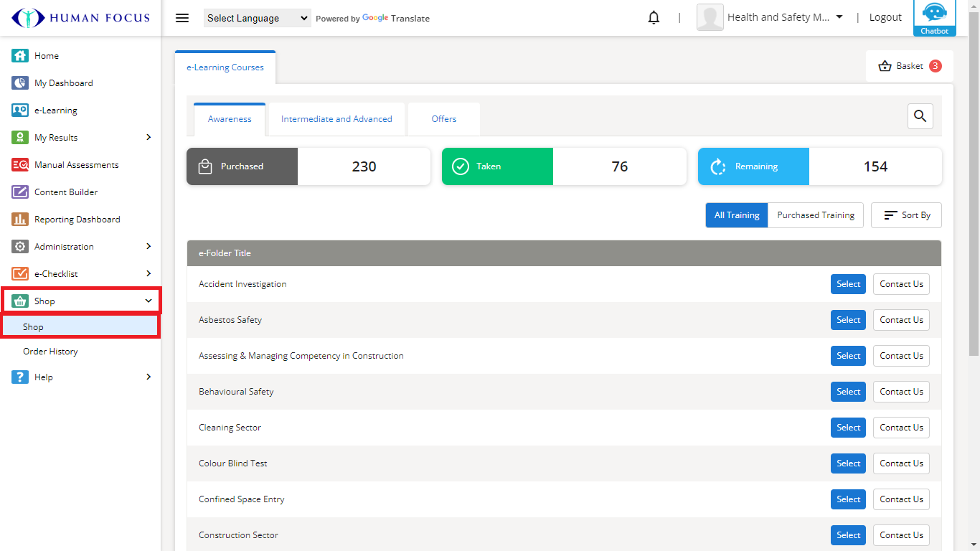This screenshot has width=980, height=551.
Task: Open the Offers tab
Action: (x=443, y=119)
